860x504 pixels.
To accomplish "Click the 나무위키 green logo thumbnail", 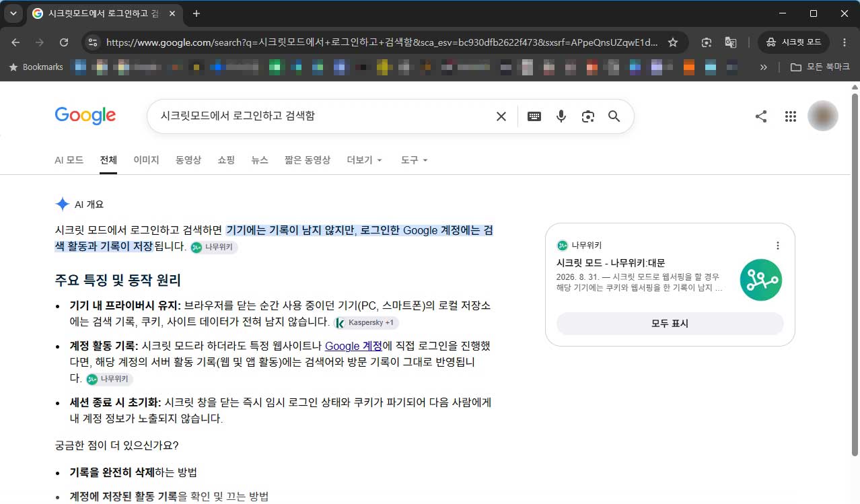I will click(761, 279).
